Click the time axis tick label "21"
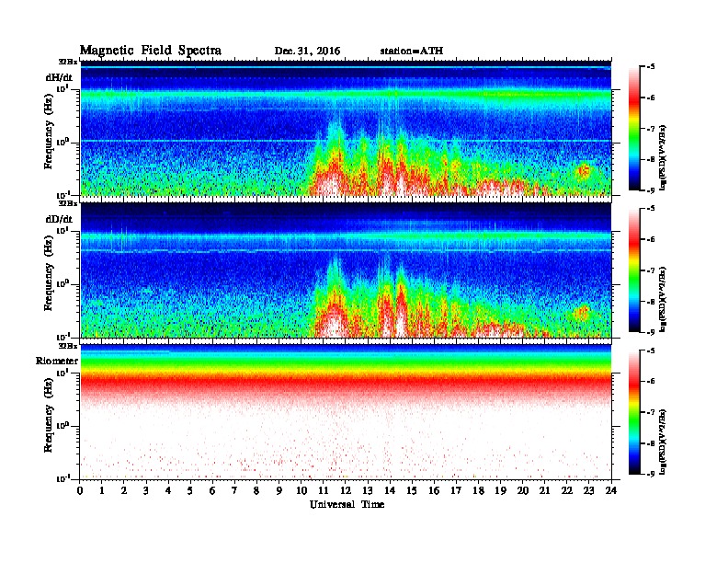This screenshot has height=563, width=728. (x=544, y=490)
